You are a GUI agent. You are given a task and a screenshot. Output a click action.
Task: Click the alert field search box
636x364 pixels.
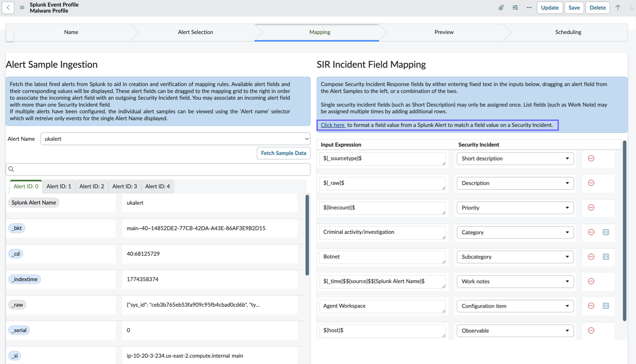coord(158,169)
